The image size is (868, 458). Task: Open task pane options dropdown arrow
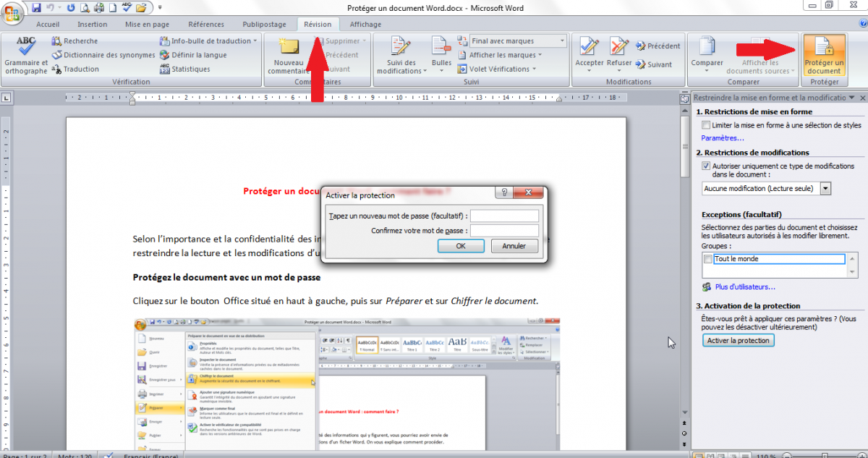point(851,97)
